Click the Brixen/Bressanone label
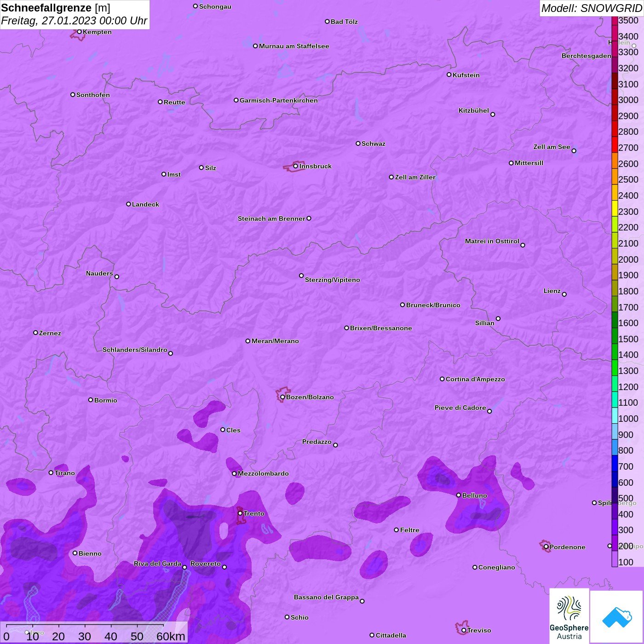 381,328
